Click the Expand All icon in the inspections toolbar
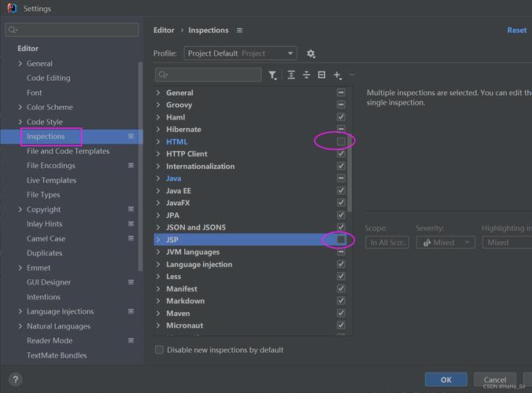532x393 pixels. [291, 75]
